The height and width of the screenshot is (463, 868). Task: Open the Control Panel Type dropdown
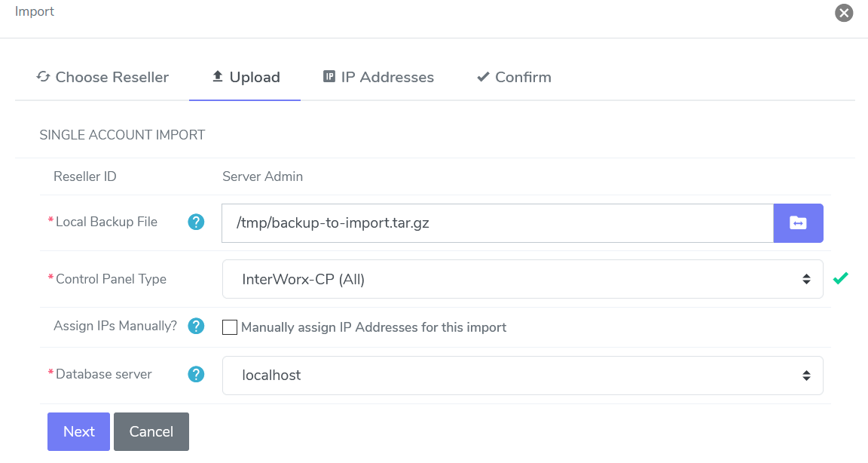coord(522,278)
